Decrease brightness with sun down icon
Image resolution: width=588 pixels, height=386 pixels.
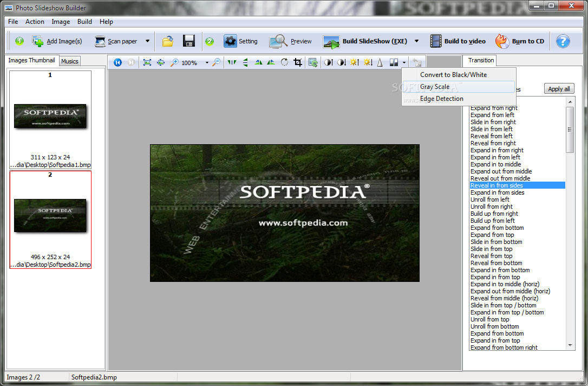(368, 62)
